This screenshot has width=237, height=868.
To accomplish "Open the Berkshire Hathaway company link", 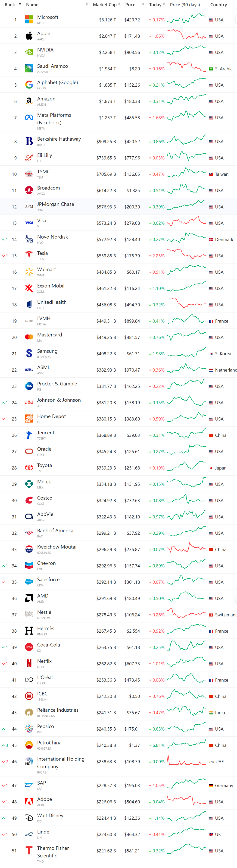I will tap(59, 139).
